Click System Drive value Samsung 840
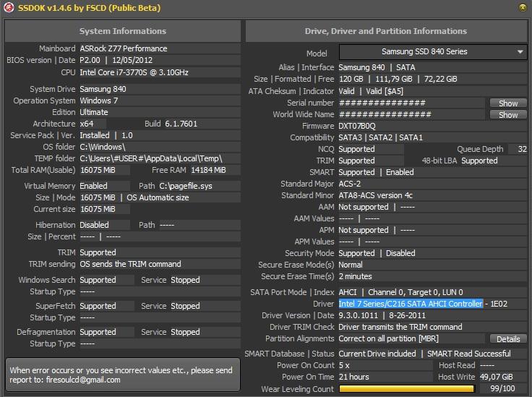This screenshot has height=397, width=532. point(103,89)
